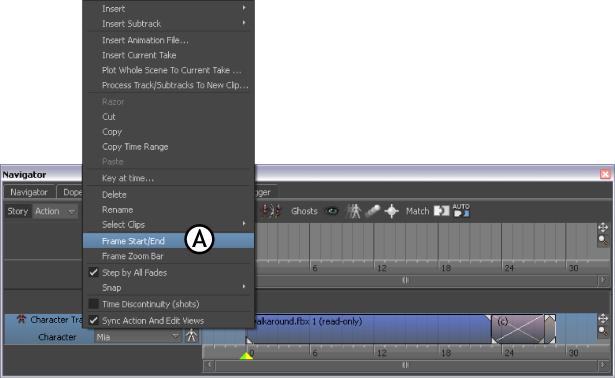Click the ghost travelling node icon

[372, 211]
